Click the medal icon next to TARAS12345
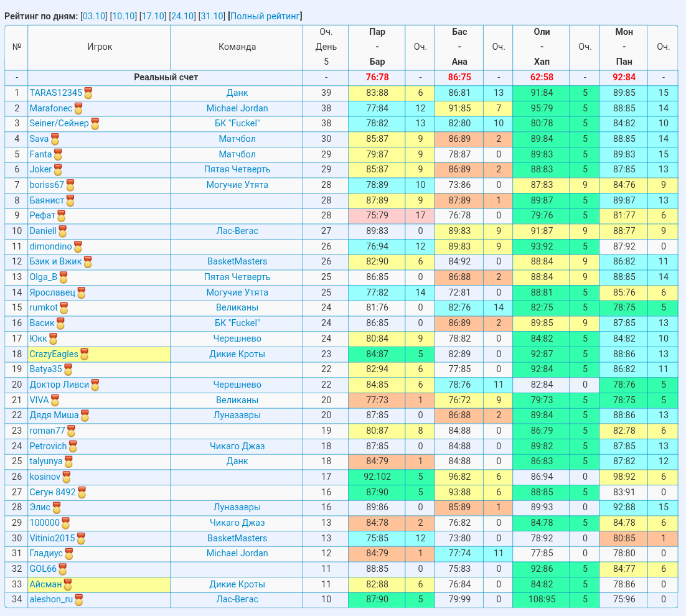 (x=88, y=93)
